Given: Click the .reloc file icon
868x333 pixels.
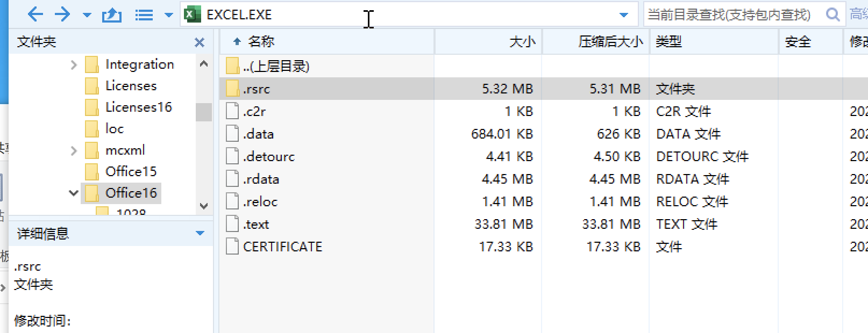Looking at the screenshot, I should coord(232,201).
